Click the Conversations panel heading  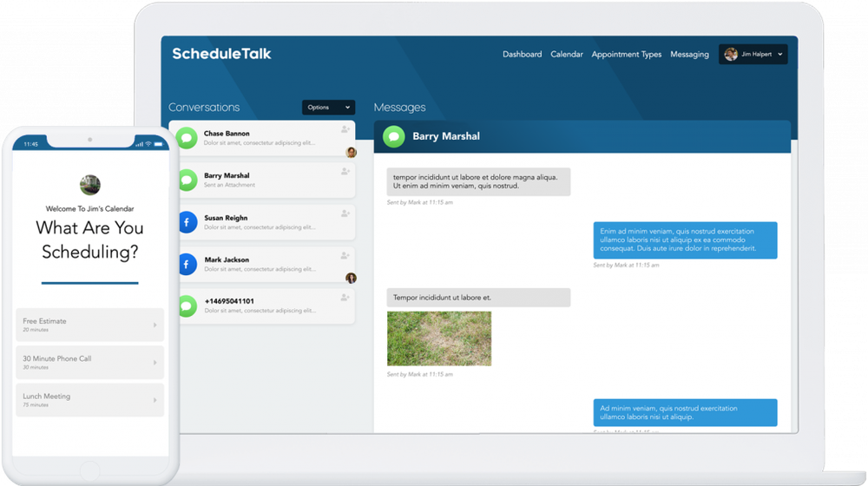pos(204,108)
